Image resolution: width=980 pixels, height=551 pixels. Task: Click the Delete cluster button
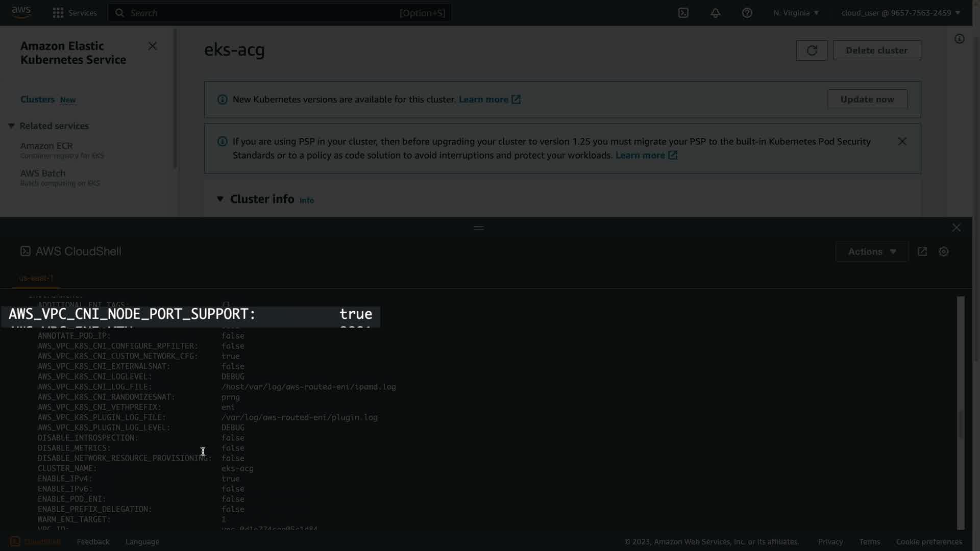(x=876, y=50)
